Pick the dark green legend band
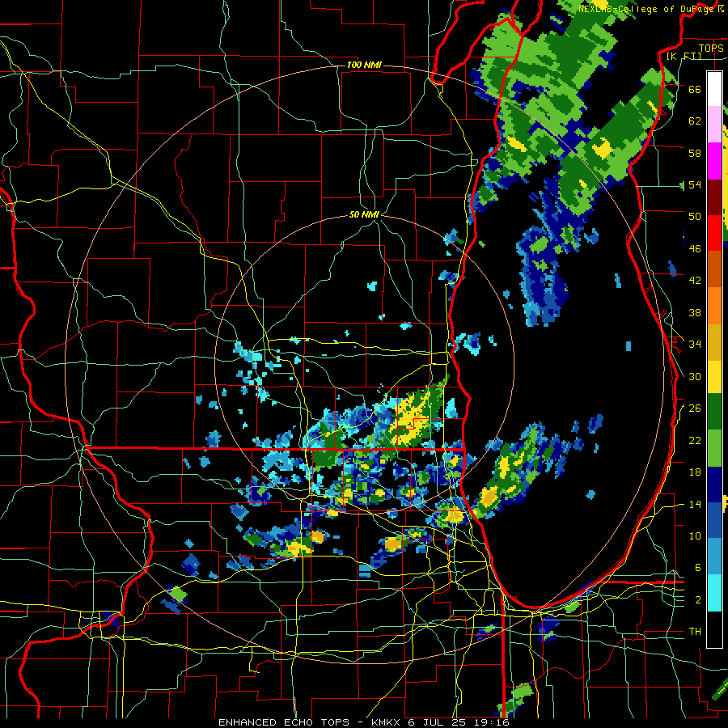The width and height of the screenshot is (728, 728). (x=714, y=412)
